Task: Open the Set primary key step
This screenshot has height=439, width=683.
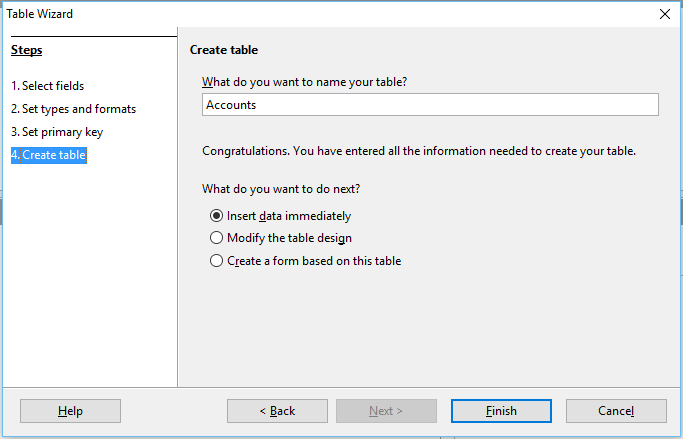Action: point(57,132)
